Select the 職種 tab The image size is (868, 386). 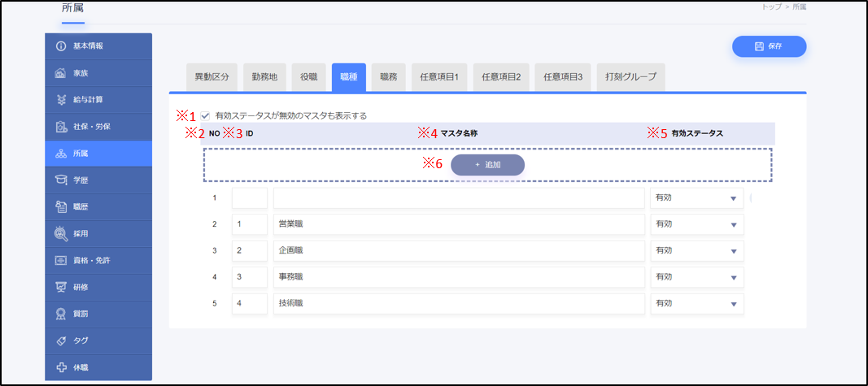click(x=349, y=77)
